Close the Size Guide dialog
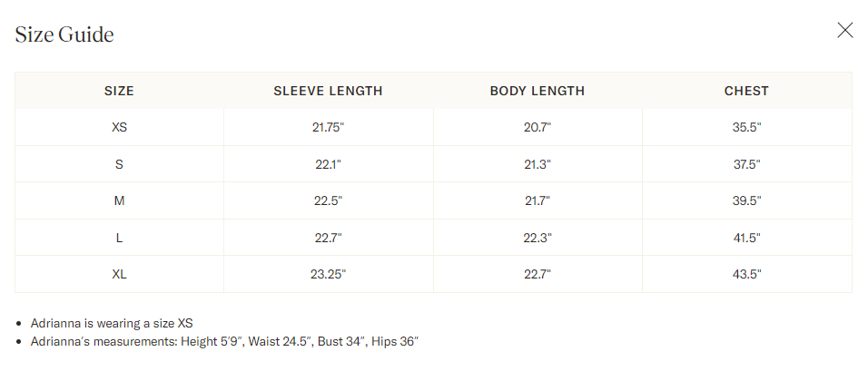 pos(844,31)
